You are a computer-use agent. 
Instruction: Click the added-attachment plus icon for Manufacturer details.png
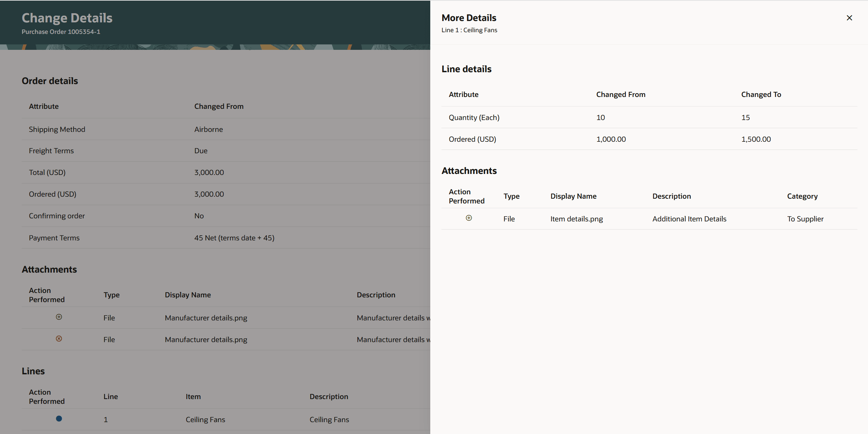pos(59,317)
